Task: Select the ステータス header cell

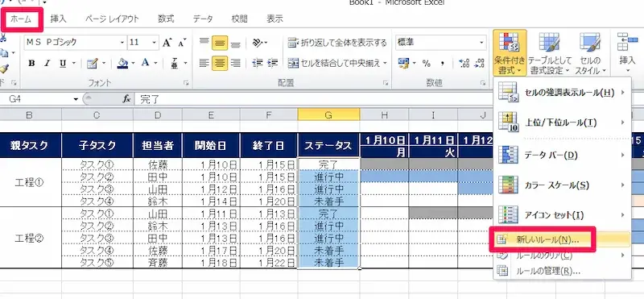Action: 328,145
